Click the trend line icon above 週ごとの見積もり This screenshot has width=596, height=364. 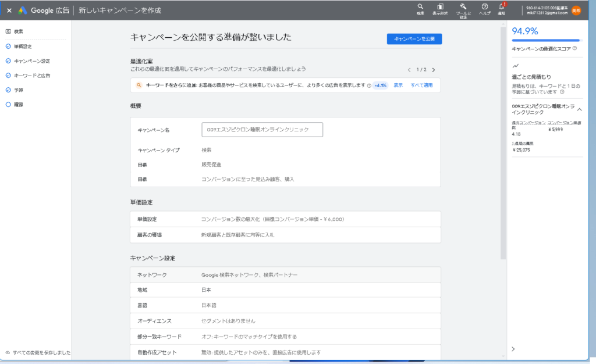tap(516, 66)
